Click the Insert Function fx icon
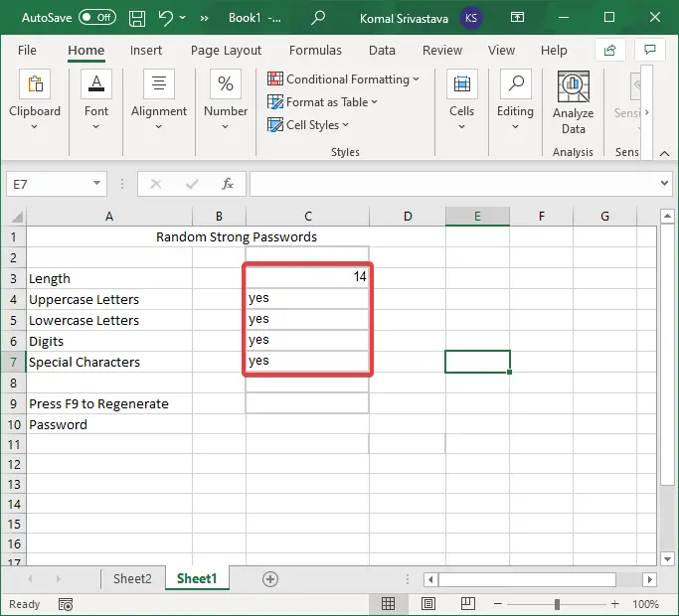679x616 pixels. coord(228,184)
